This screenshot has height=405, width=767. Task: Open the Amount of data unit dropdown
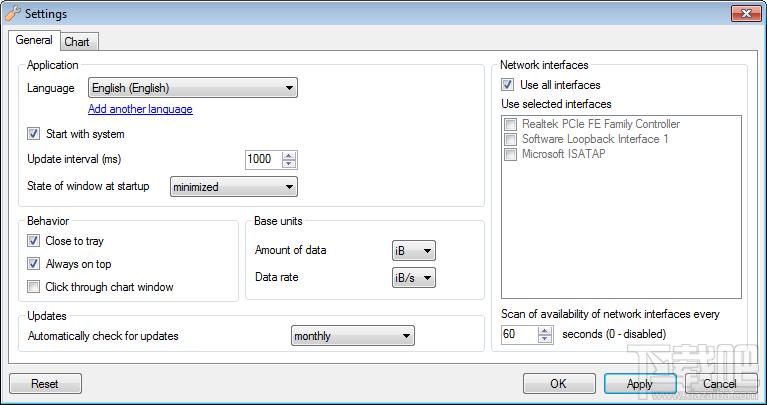413,251
